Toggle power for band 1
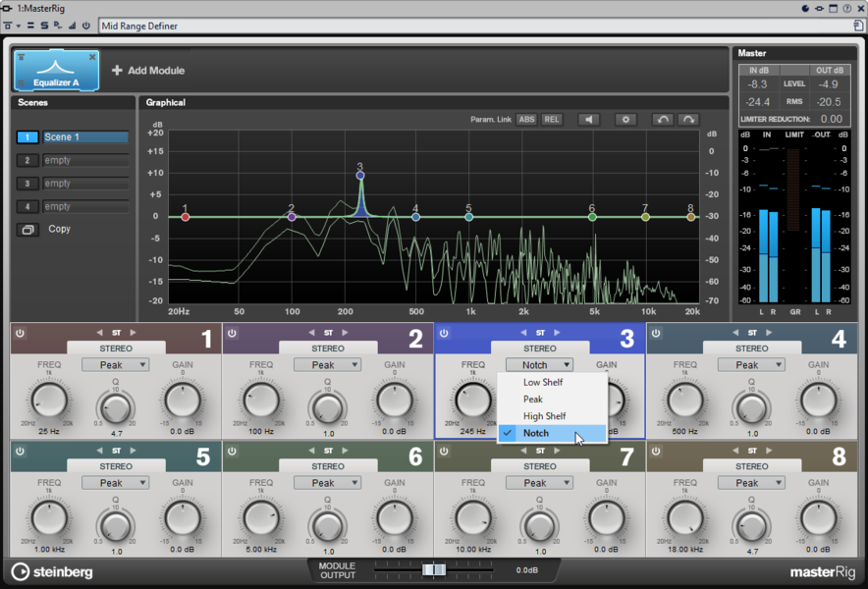868x589 pixels. 20,333
